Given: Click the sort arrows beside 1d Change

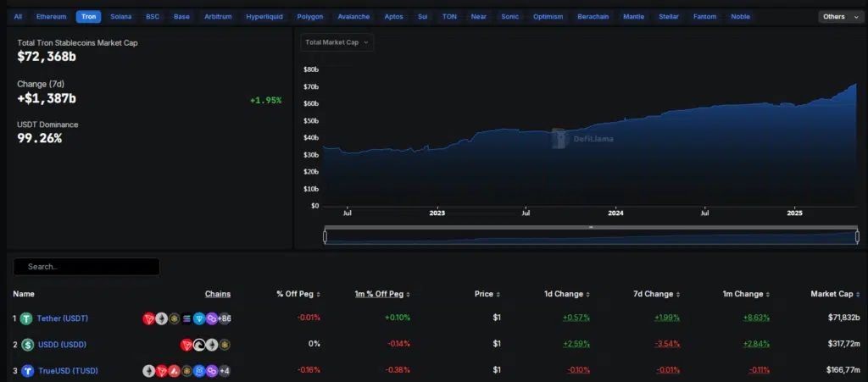Looking at the screenshot, I should [x=588, y=295].
